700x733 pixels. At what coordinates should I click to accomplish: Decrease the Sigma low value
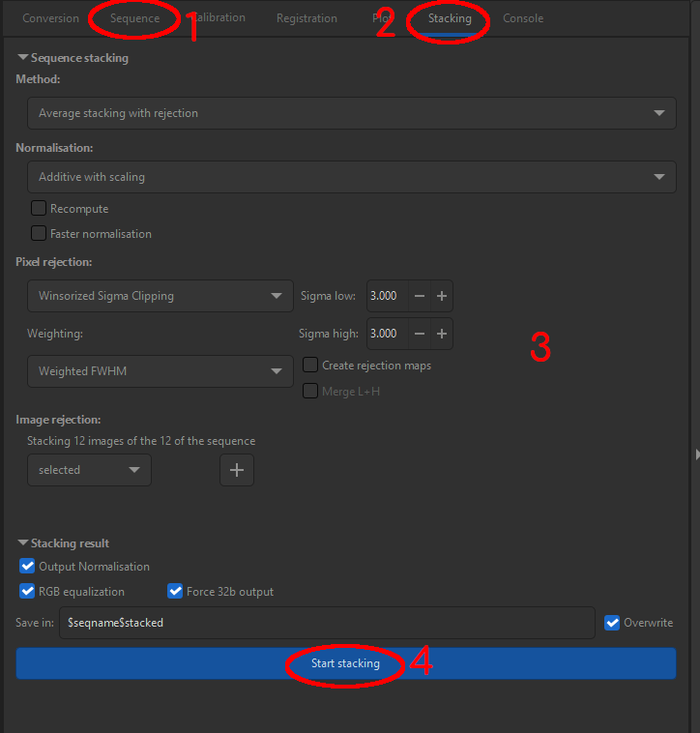(420, 296)
